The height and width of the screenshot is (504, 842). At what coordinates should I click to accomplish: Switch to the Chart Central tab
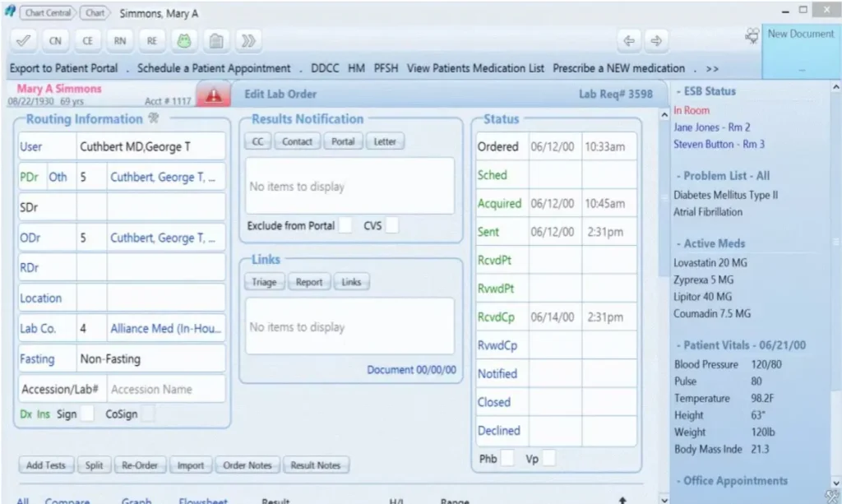coord(47,12)
